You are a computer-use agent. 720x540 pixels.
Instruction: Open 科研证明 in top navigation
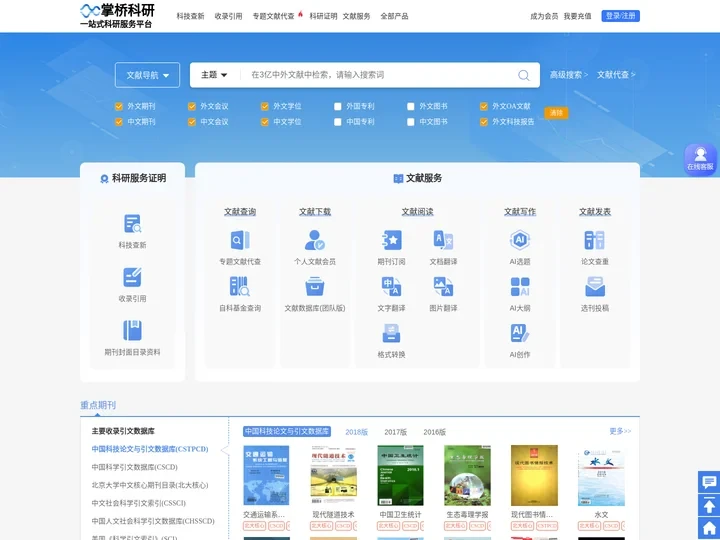tap(323, 16)
